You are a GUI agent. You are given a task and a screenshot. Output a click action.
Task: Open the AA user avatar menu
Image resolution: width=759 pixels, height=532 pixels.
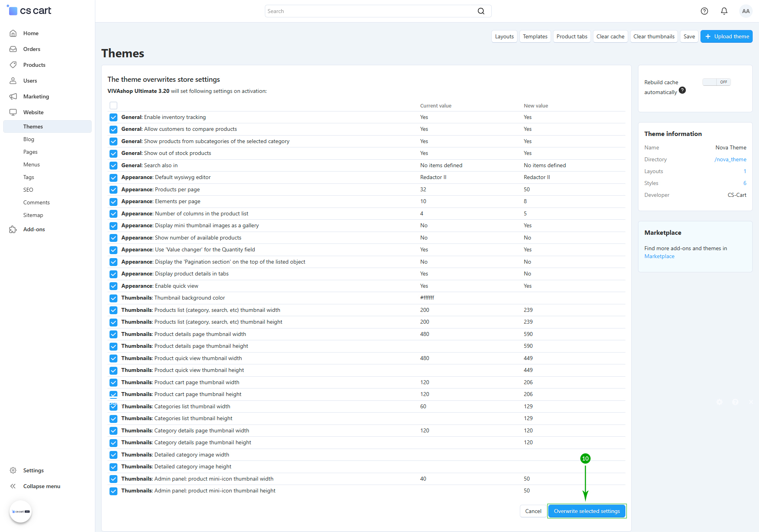click(x=746, y=11)
